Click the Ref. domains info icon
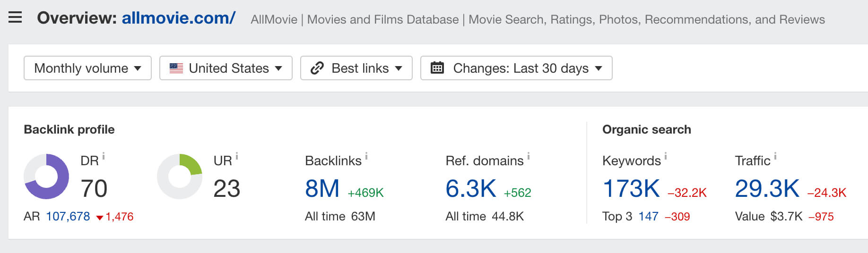 [529, 156]
